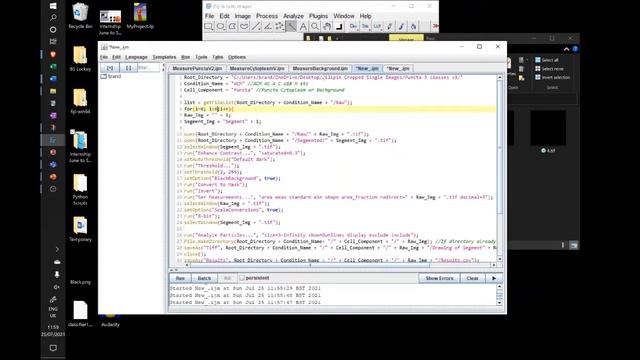Image resolution: width=640 pixels, height=360 pixels.
Task: Open the Process menu in Fiji window
Action: (267, 16)
